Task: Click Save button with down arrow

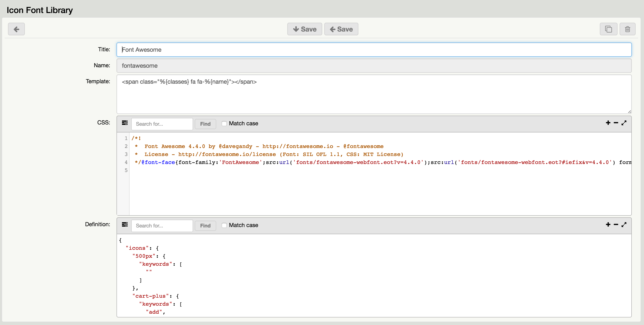Action: (x=305, y=29)
